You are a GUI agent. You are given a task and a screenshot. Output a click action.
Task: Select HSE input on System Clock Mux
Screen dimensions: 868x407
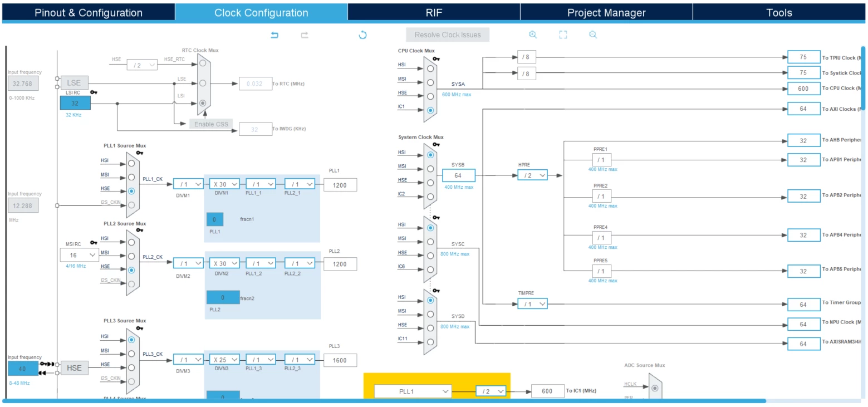tap(430, 183)
